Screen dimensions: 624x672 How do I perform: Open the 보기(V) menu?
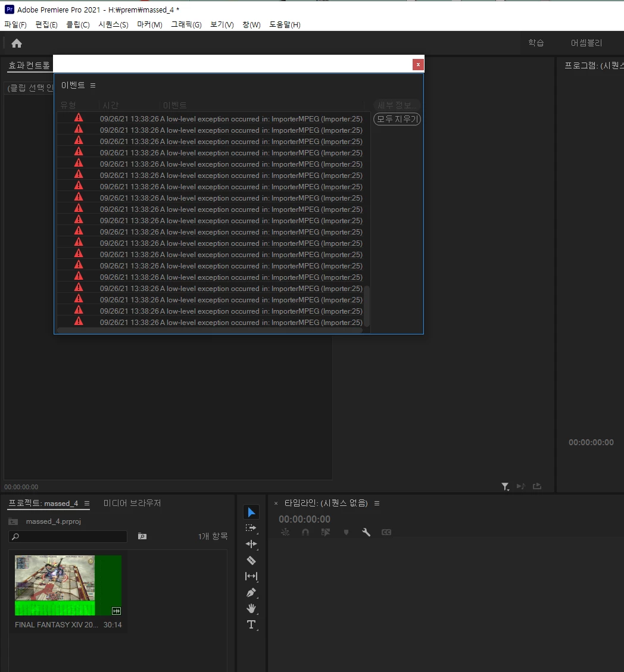click(x=222, y=25)
